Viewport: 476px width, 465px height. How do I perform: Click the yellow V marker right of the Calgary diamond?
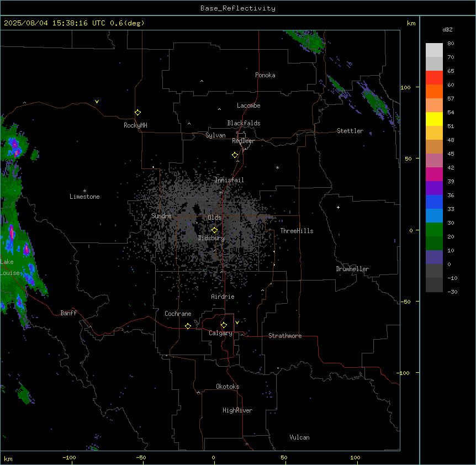[237, 323]
